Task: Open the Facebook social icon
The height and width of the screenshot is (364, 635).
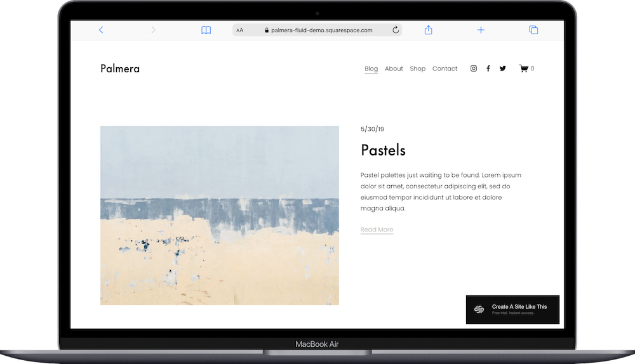Action: pyautogui.click(x=488, y=68)
